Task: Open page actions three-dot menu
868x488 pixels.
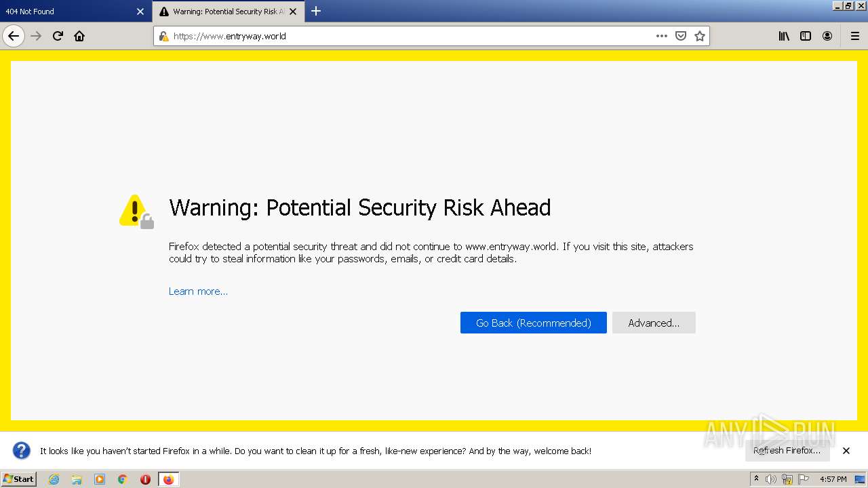Action: (662, 36)
